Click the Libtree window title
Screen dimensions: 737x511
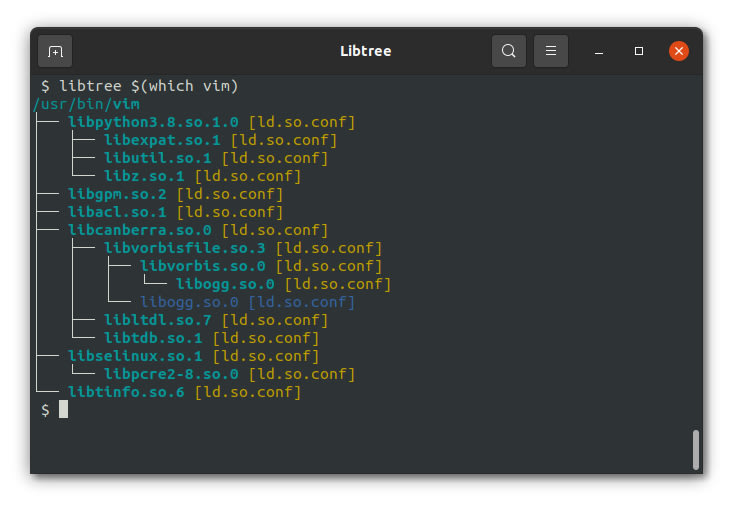click(x=368, y=51)
